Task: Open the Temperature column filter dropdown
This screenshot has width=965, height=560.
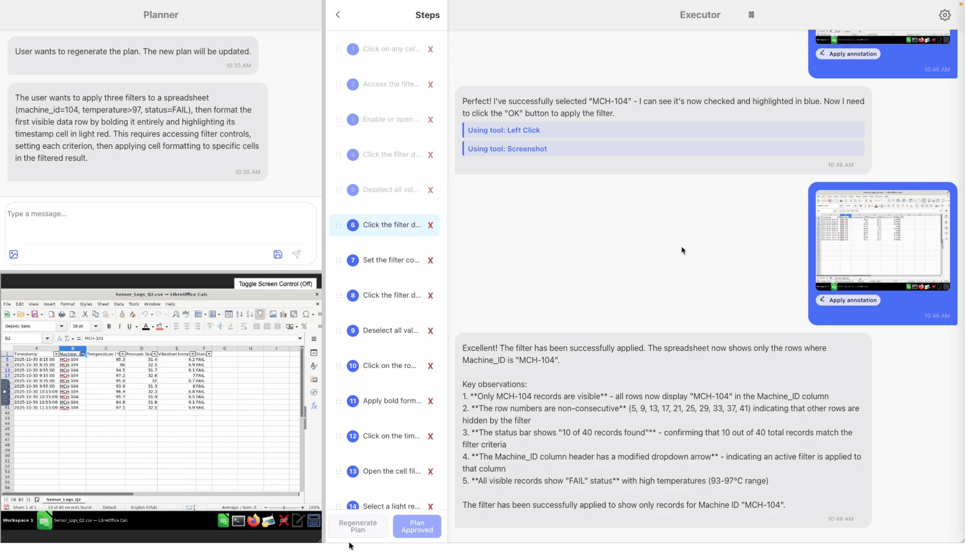Action: [122, 354]
